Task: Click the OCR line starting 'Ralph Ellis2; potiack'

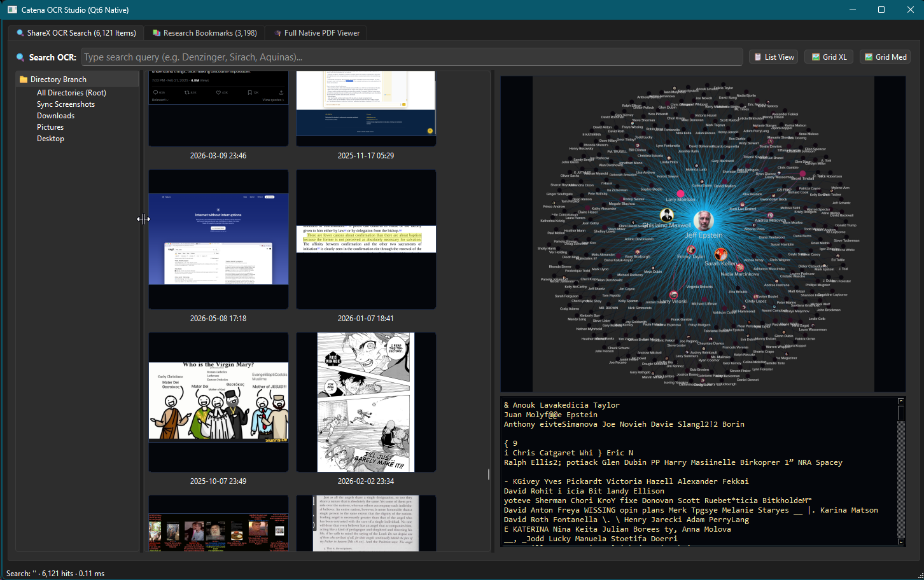Action: pos(673,462)
